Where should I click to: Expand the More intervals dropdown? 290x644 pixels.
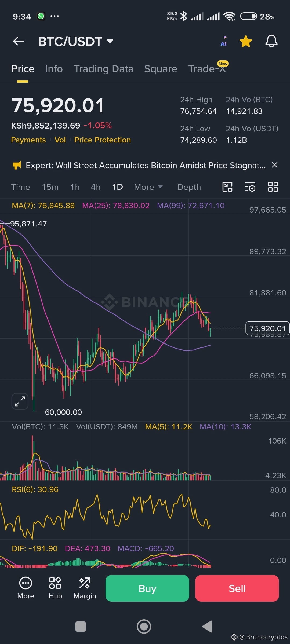point(148,187)
